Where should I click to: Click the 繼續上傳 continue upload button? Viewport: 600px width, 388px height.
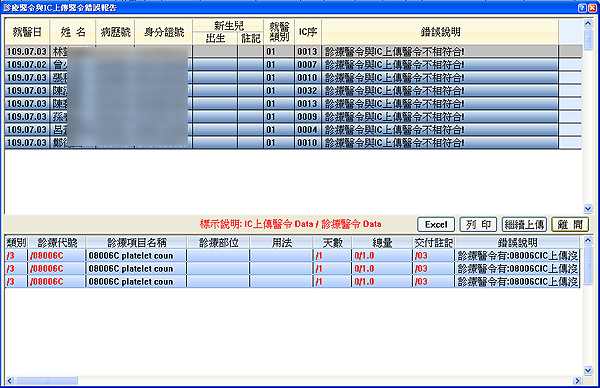pos(524,225)
